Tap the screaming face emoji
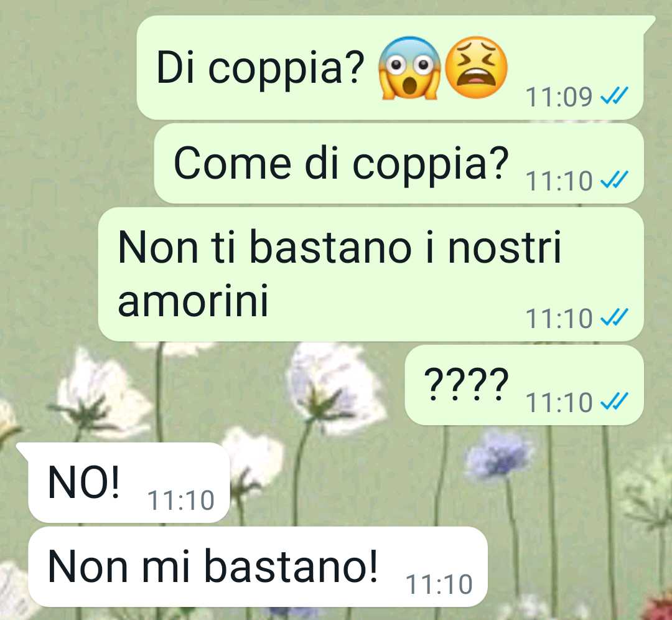Image resolution: width=672 pixels, height=620 pixels. click(x=409, y=68)
